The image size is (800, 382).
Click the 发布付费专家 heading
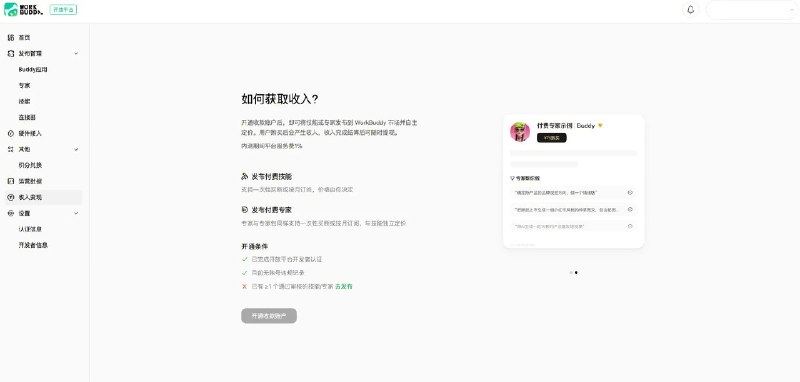pyautogui.click(x=271, y=210)
